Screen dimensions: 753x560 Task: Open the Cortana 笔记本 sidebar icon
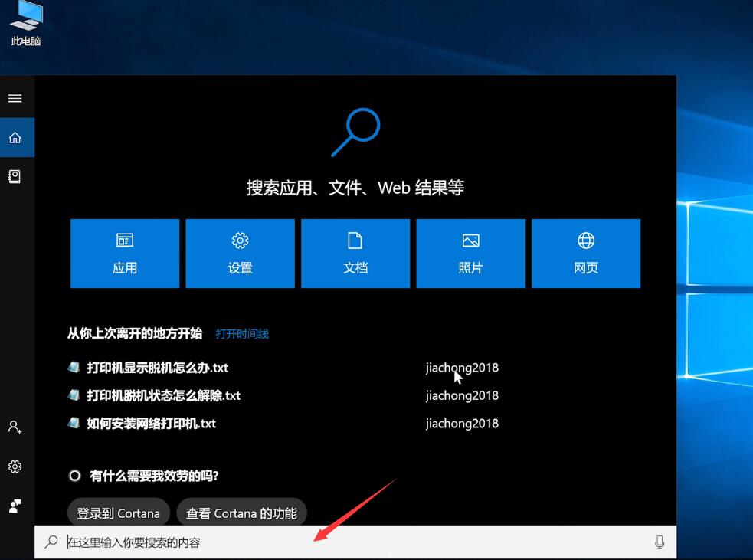pyautogui.click(x=16, y=176)
